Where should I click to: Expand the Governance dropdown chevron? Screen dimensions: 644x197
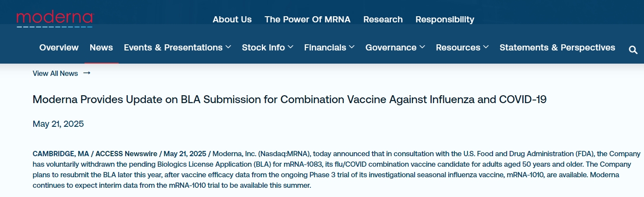[x=422, y=47]
